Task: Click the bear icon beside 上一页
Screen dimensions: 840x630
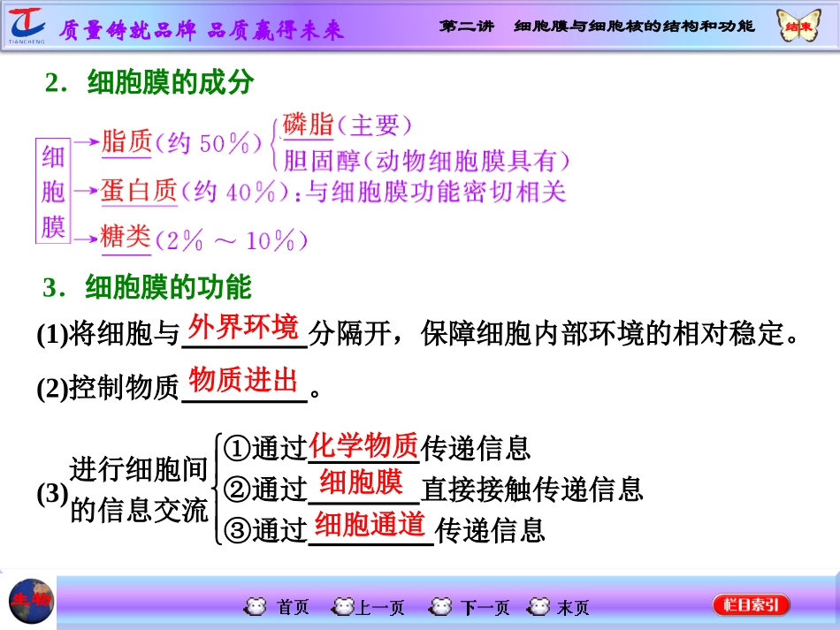Action: pos(343,606)
